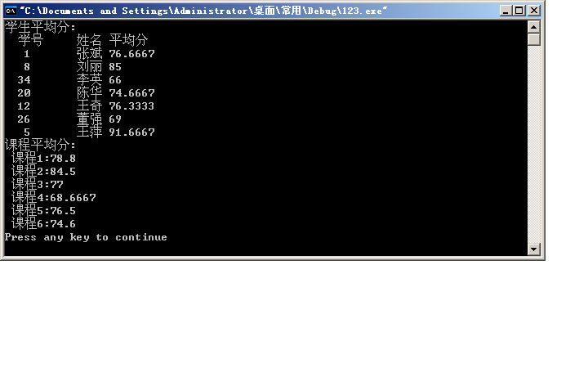Click the column header 平均分
588x368 pixels.
click(x=129, y=40)
